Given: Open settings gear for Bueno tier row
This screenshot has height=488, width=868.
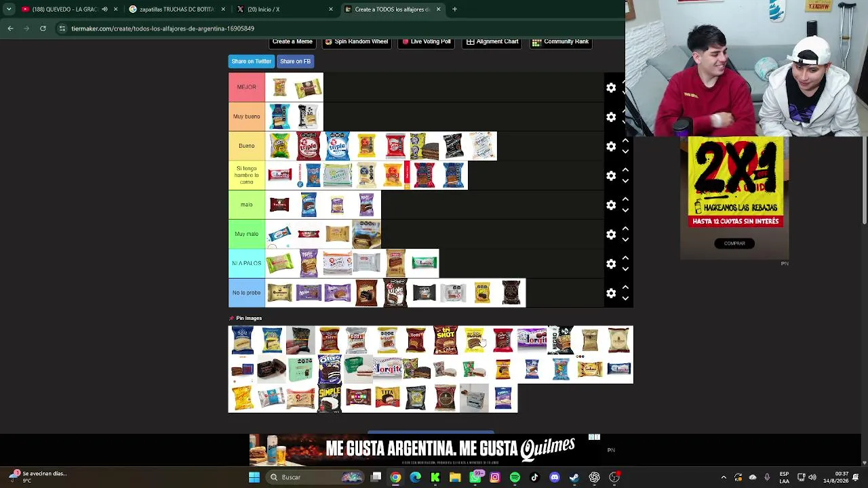Looking at the screenshot, I should coord(611,146).
